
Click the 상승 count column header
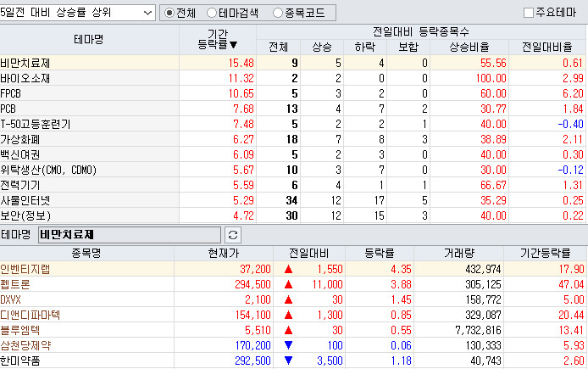click(322, 47)
